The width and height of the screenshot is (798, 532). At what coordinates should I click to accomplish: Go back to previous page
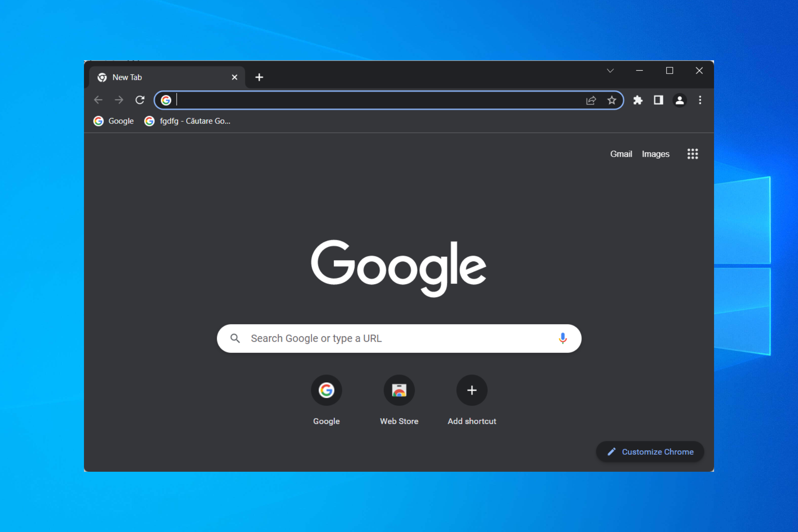[99, 100]
